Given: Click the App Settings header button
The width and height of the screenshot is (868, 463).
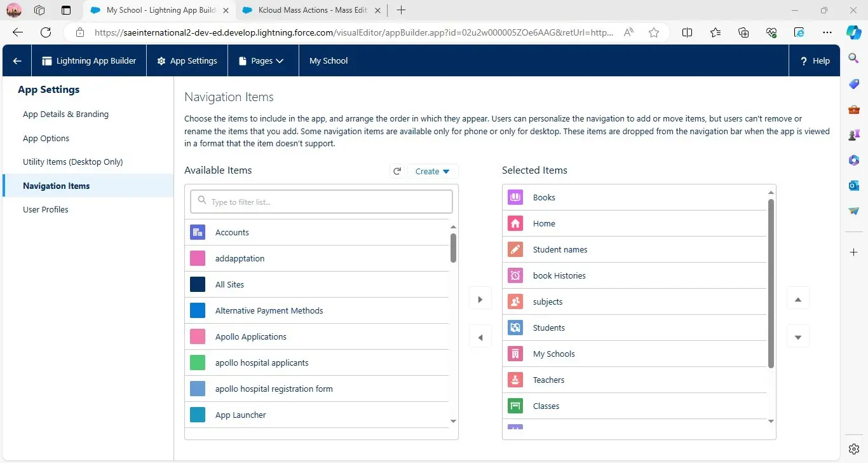Looking at the screenshot, I should pyautogui.click(x=187, y=61).
